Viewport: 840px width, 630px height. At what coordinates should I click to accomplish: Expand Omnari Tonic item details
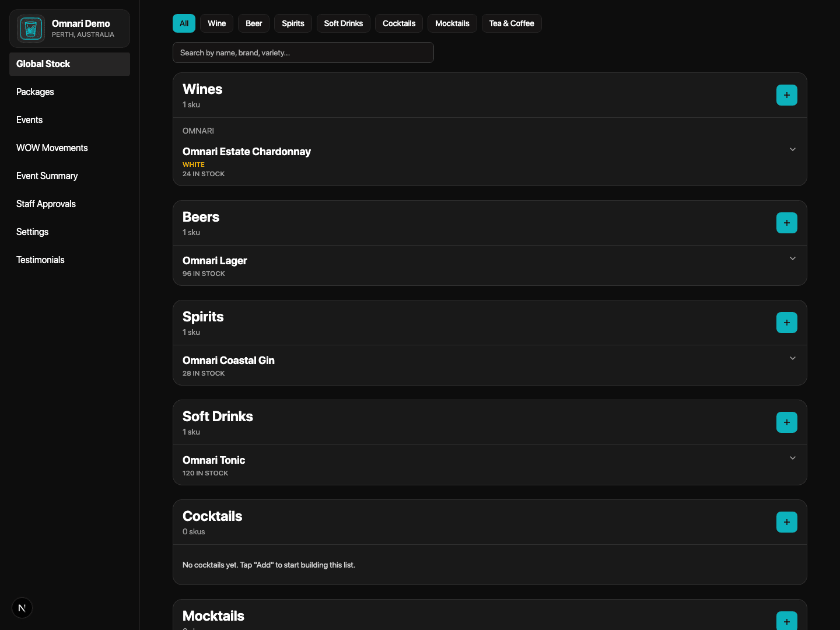click(x=792, y=458)
